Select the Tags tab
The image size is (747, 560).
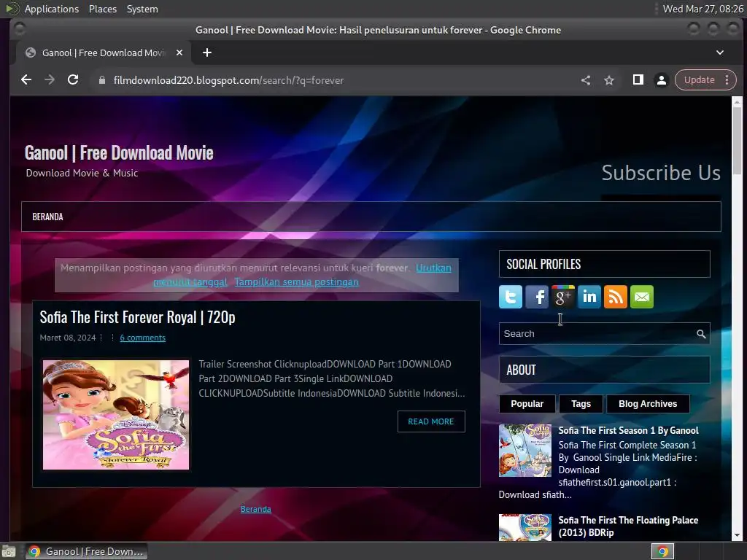(581, 404)
